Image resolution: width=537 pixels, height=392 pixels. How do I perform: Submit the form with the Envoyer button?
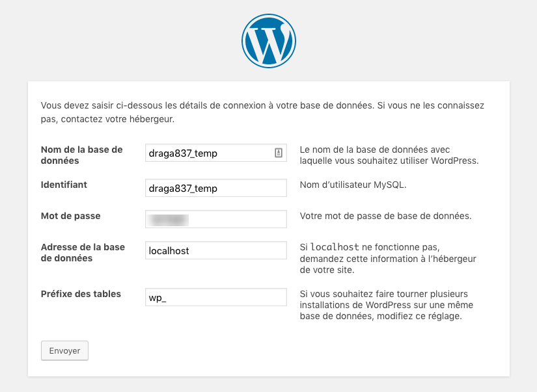64,350
